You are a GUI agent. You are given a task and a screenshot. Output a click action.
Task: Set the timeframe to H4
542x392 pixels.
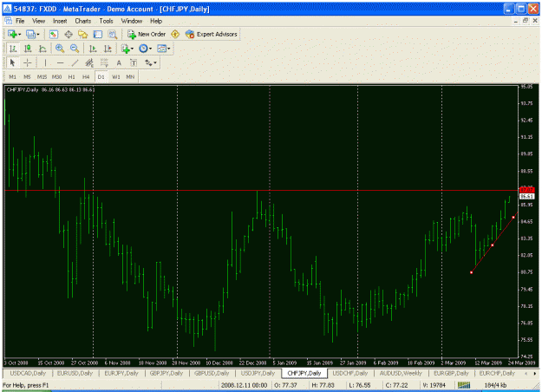click(86, 76)
